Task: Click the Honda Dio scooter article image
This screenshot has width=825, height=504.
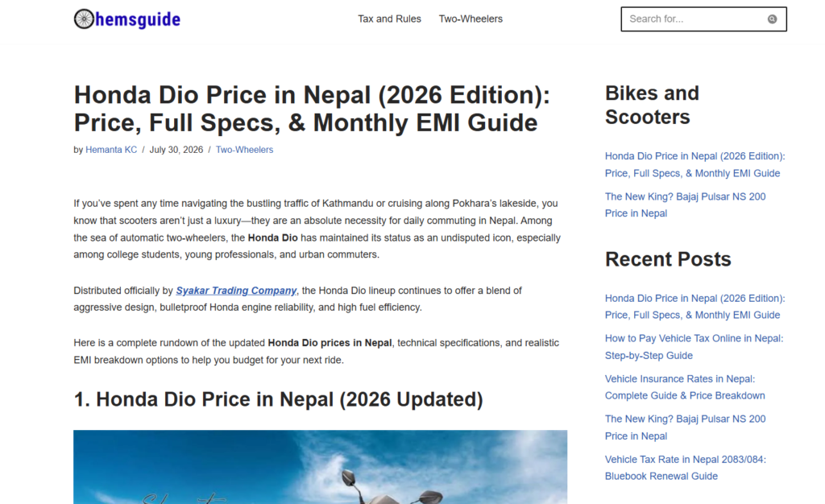Action: [x=320, y=467]
